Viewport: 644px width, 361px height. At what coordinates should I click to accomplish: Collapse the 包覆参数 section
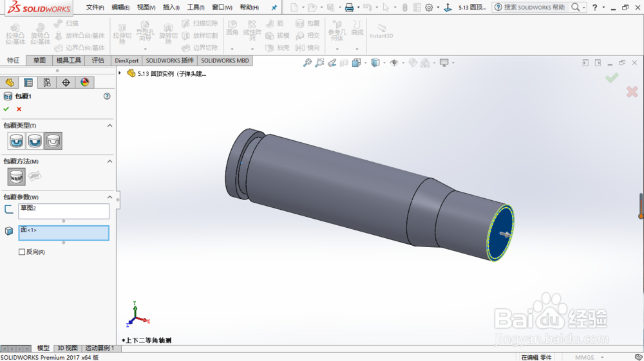pos(109,198)
